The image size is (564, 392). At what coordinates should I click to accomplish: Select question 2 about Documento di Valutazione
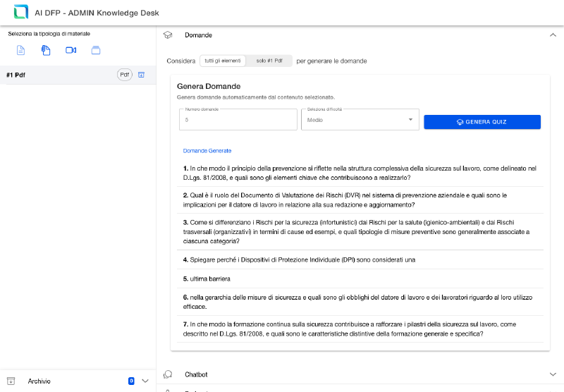360,200
